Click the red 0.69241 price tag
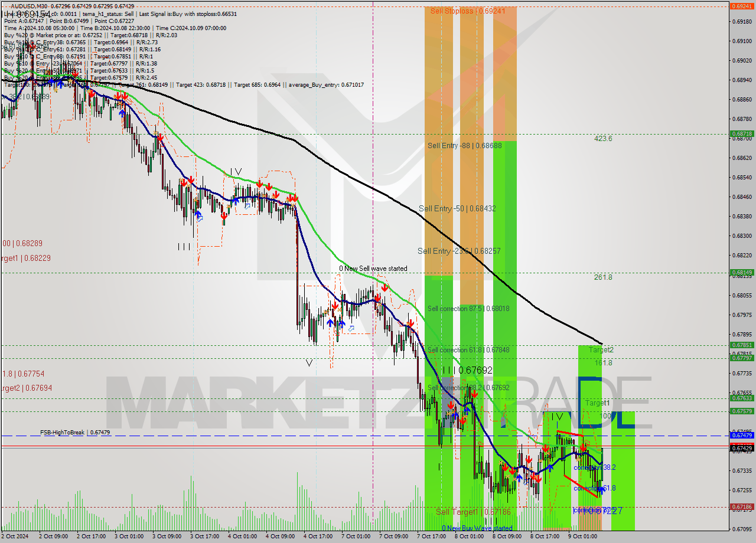 [741, 6]
